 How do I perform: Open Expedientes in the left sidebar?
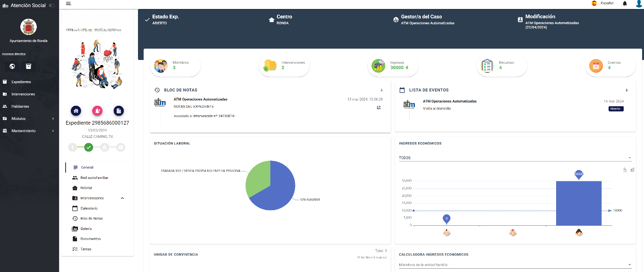pyautogui.click(x=21, y=82)
